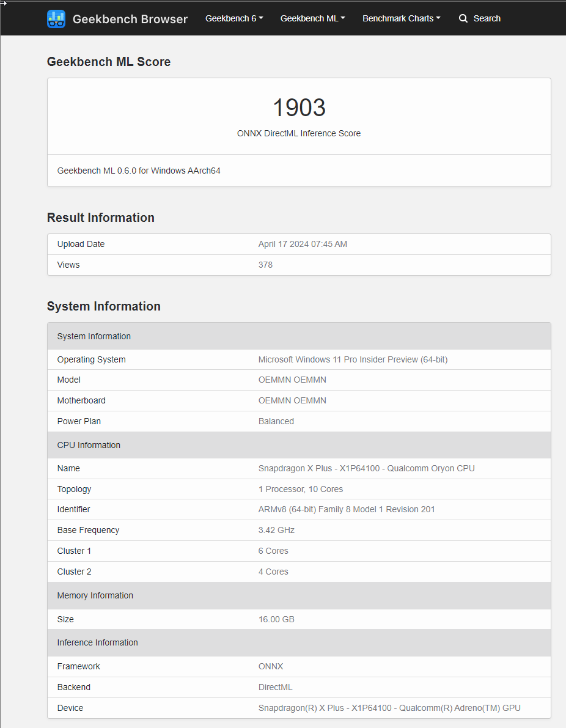This screenshot has width=566, height=728.
Task: Click the Device Adreno GPU value
Action: pyautogui.click(x=389, y=708)
